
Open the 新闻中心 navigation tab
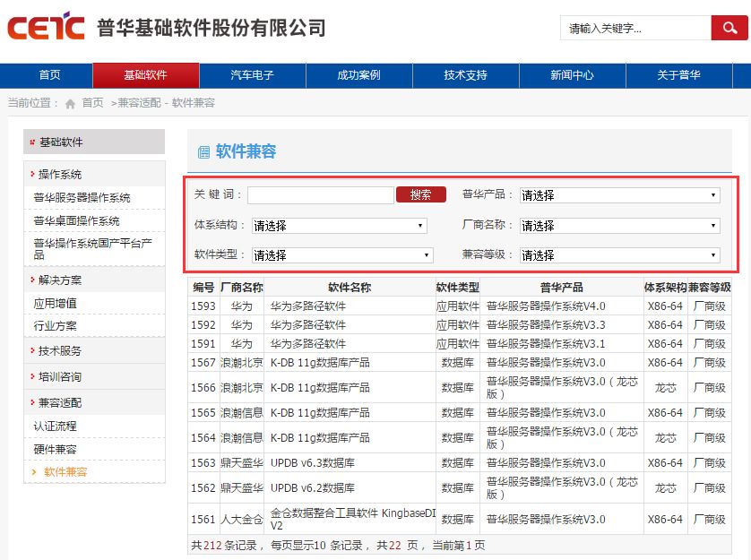[x=573, y=75]
